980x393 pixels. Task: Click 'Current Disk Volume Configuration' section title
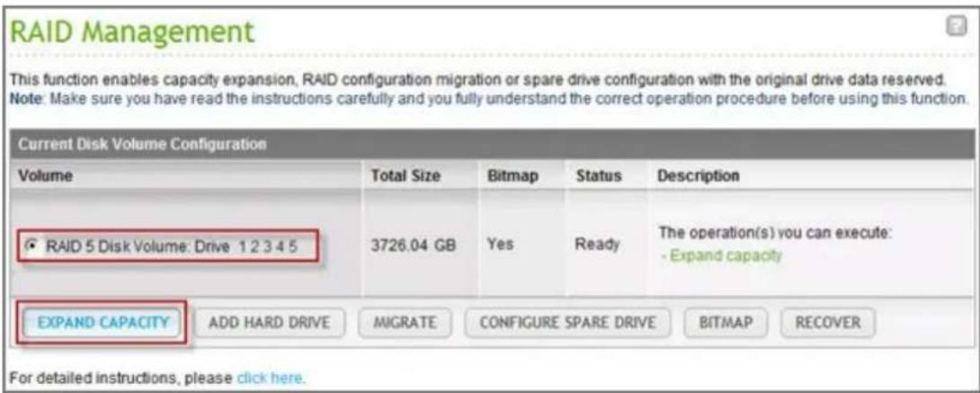click(142, 145)
